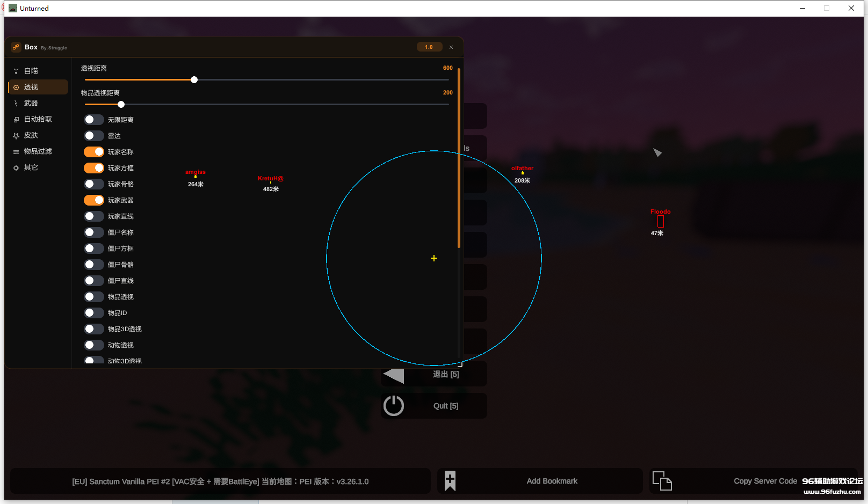This screenshot has width=868, height=504.
Task: Click the 退出 [5] button
Action: click(434, 374)
